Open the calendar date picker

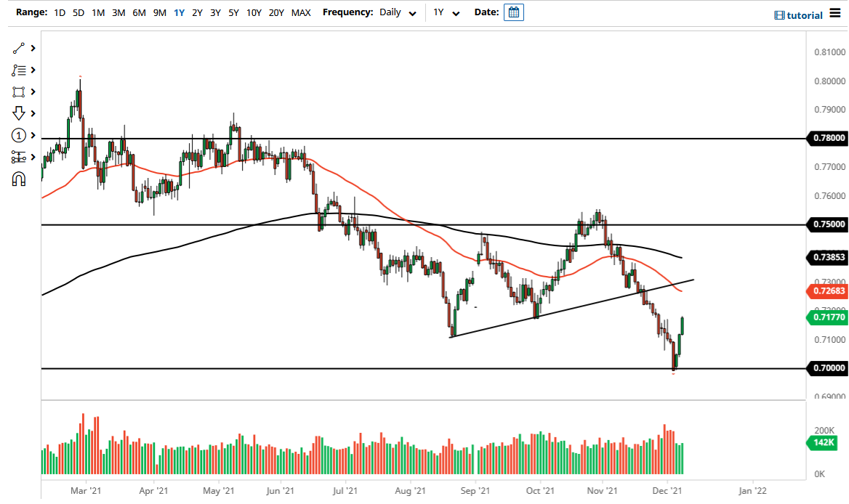[x=513, y=12]
